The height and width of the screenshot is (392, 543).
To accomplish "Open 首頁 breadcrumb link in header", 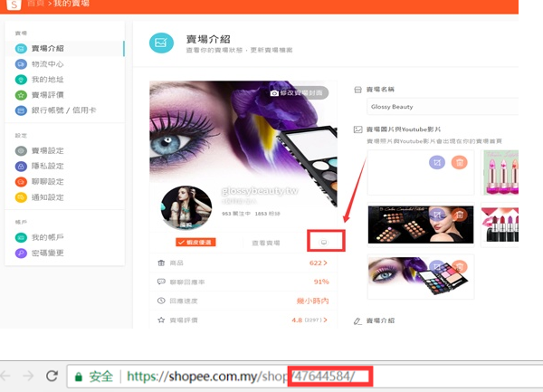I will tap(35, 4).
